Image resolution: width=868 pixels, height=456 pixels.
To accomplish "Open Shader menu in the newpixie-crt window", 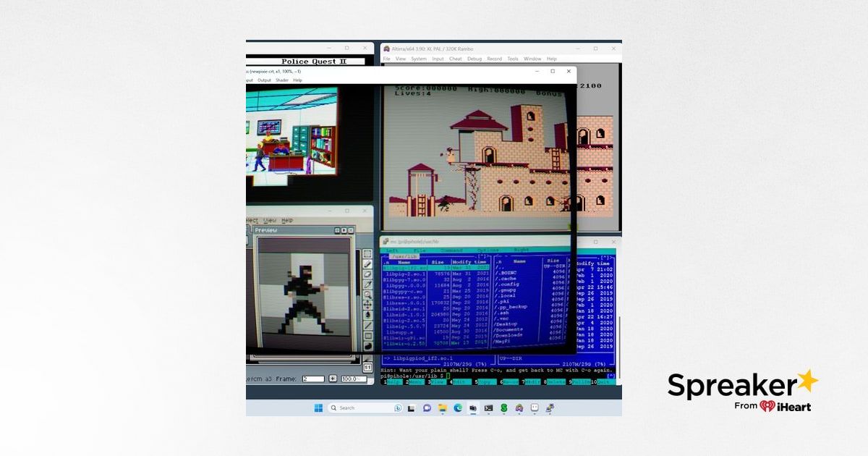I will pos(282,80).
